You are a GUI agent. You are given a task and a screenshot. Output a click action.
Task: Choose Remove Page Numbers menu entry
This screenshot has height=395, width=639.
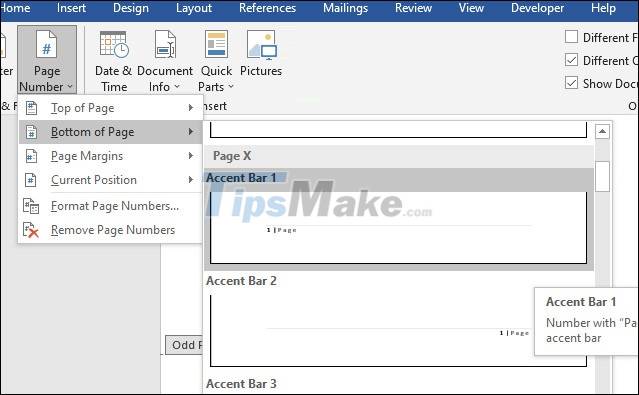[110, 230]
